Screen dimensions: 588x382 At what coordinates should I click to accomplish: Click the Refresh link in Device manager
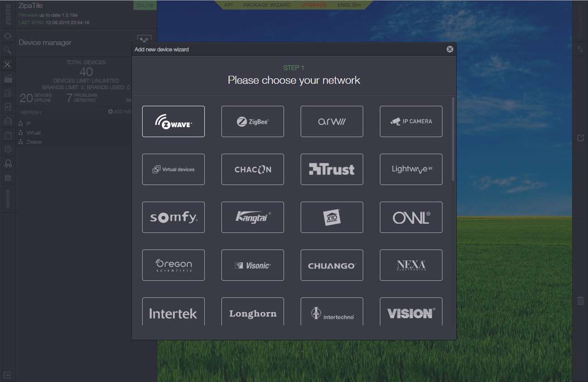click(31, 112)
